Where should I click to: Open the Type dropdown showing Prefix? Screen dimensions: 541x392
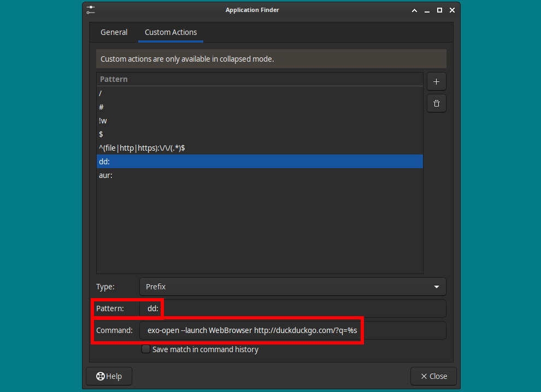coord(292,286)
